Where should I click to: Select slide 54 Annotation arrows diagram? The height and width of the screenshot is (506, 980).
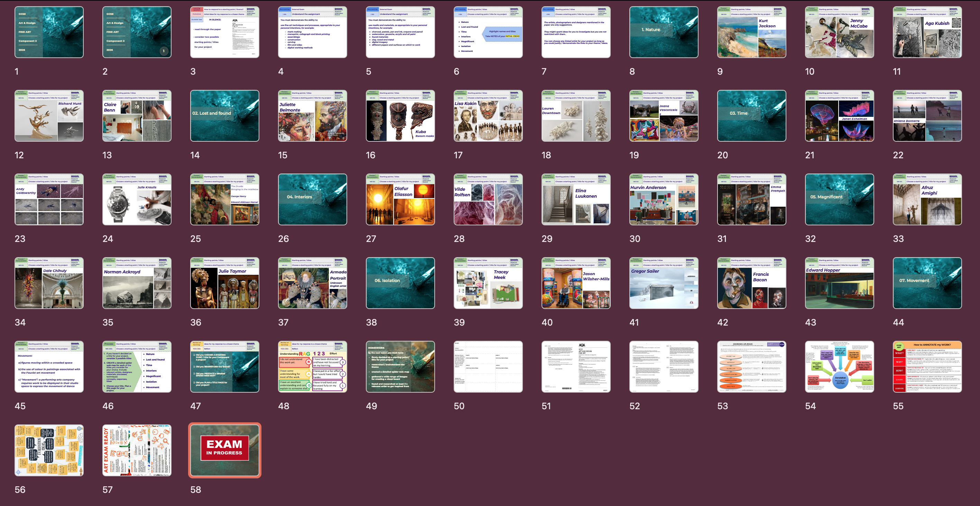click(x=840, y=367)
